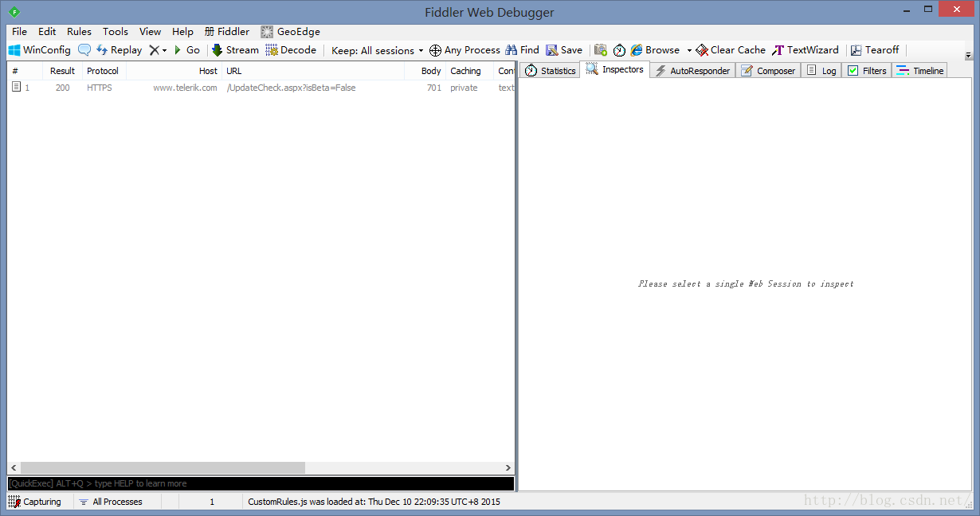This screenshot has width=980, height=516.
Task: Click the Tearoff button
Action: (875, 50)
